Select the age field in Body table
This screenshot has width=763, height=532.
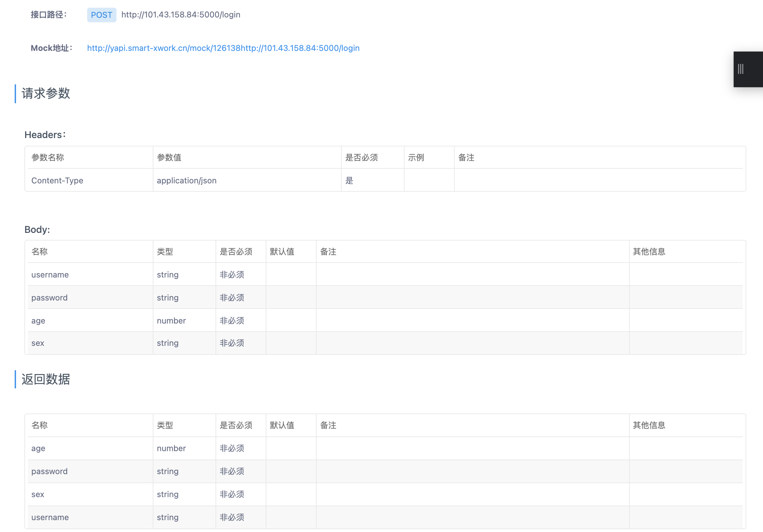click(38, 321)
